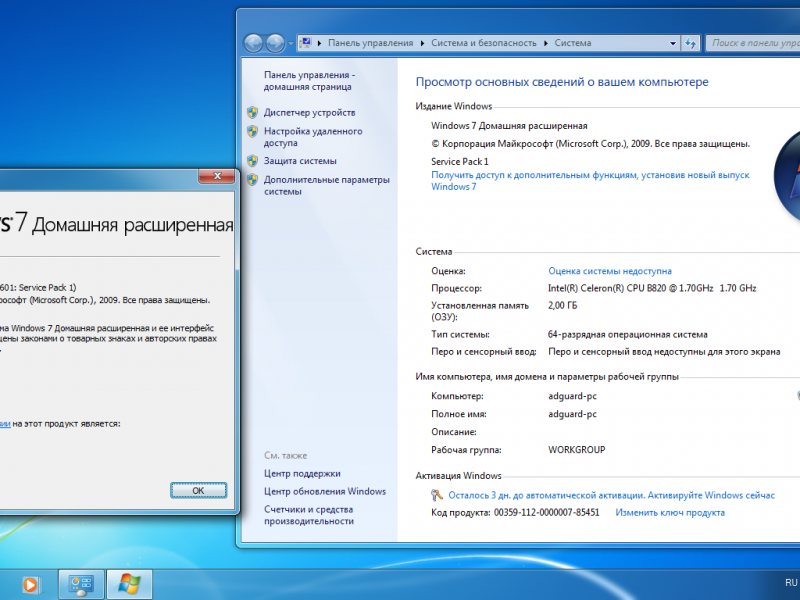Click shield icon beside Защита системы
This screenshot has height=600, width=800.
253,161
